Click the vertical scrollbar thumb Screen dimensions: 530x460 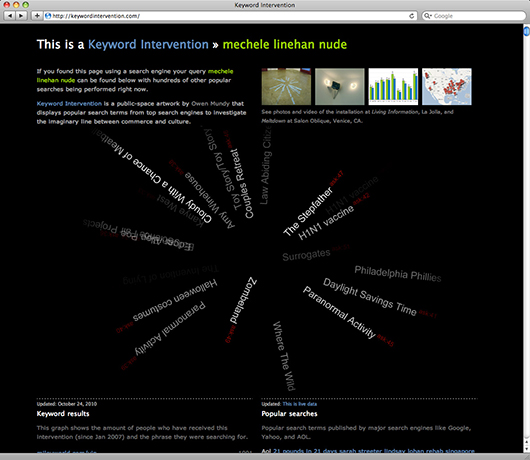[x=526, y=31]
